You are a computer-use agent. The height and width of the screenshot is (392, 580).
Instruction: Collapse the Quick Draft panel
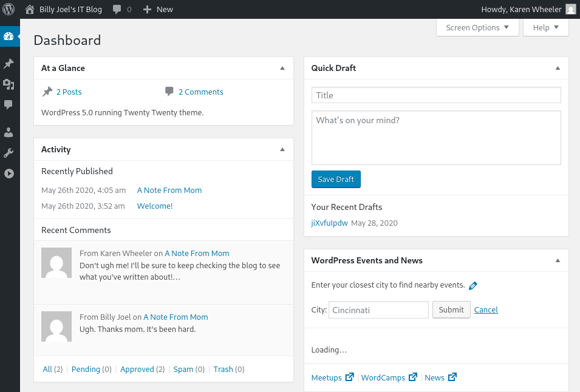pos(558,68)
